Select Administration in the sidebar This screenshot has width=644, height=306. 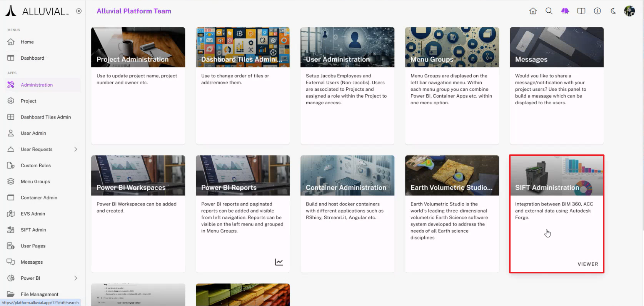(37, 85)
